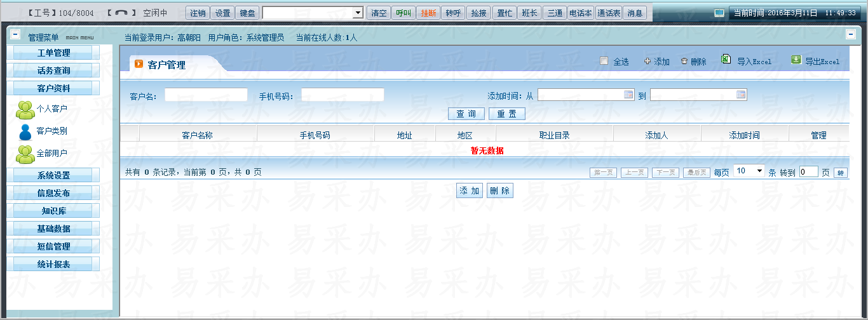Open the 客户资料 menu section
The width and height of the screenshot is (868, 320).
tap(53, 88)
